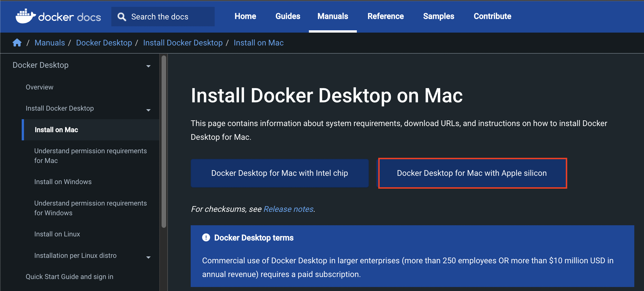Go to the Samples section

tap(439, 16)
